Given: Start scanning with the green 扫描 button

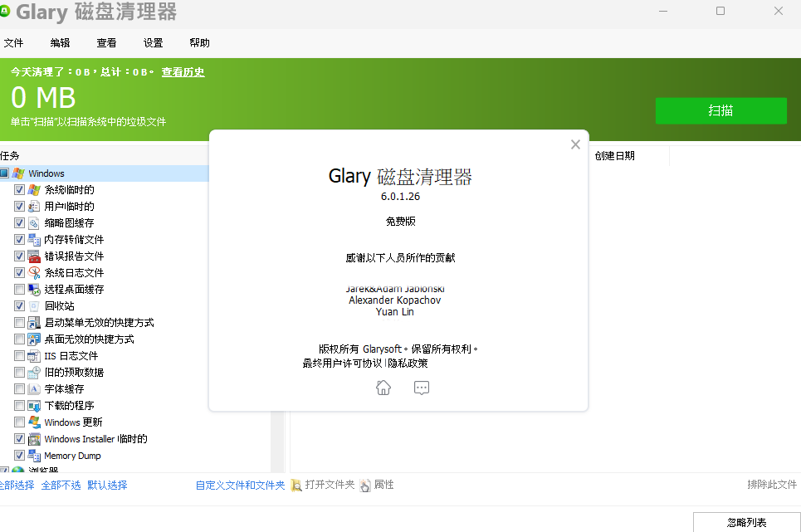Looking at the screenshot, I should point(720,110).
